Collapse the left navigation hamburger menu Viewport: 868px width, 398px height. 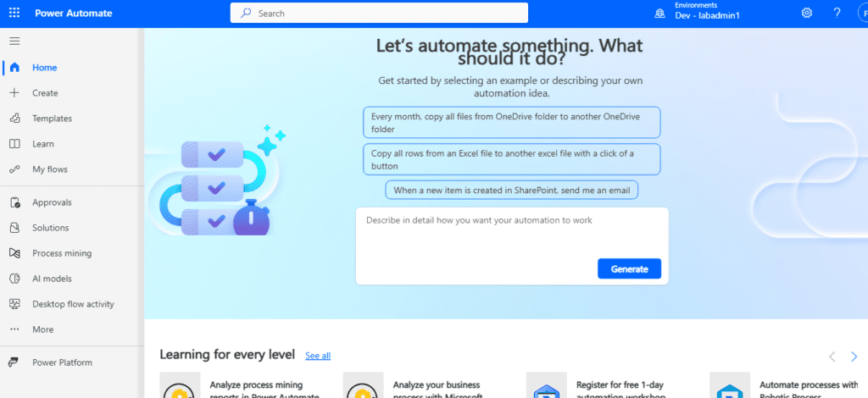(x=14, y=41)
